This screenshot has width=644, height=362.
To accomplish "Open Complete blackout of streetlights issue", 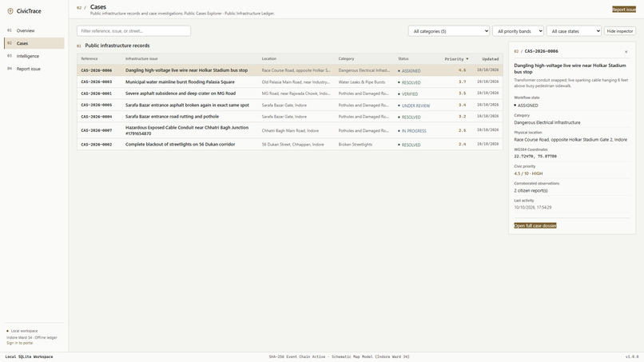I will [180, 144].
